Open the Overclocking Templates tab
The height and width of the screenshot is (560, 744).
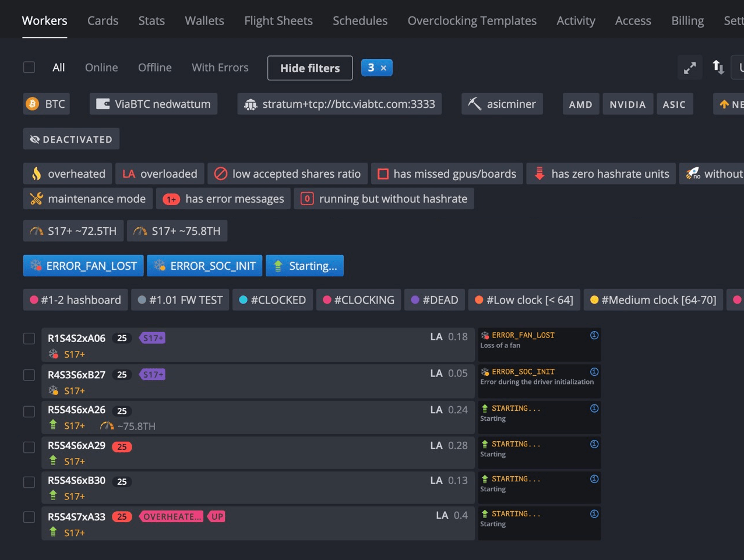pyautogui.click(x=472, y=20)
